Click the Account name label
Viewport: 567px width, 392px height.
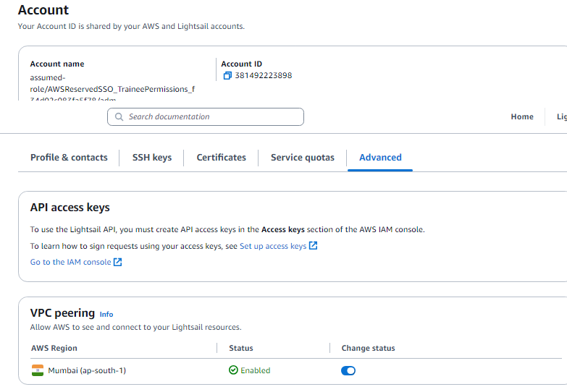tap(57, 64)
